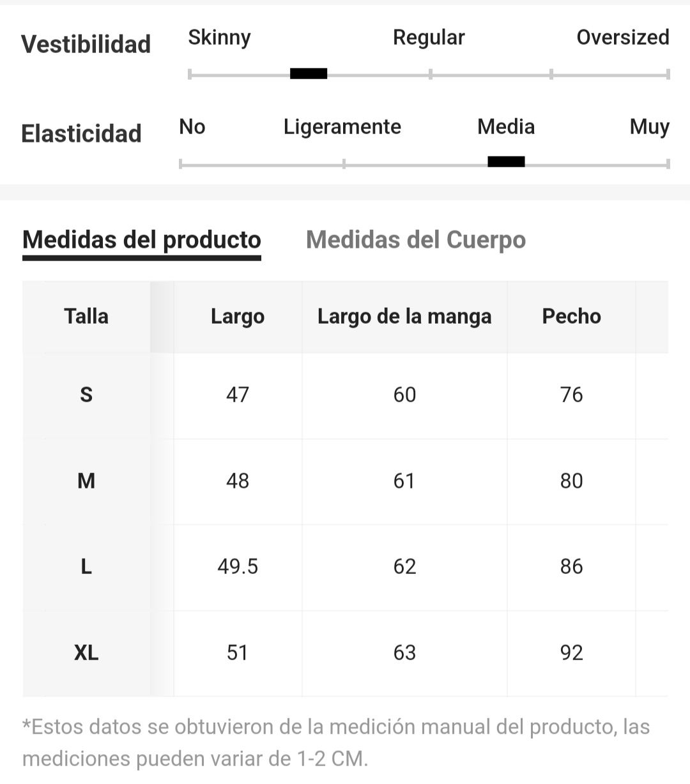Viewport: 690px width, 784px height.
Task: Click the Oversized fit label
Action: (623, 38)
